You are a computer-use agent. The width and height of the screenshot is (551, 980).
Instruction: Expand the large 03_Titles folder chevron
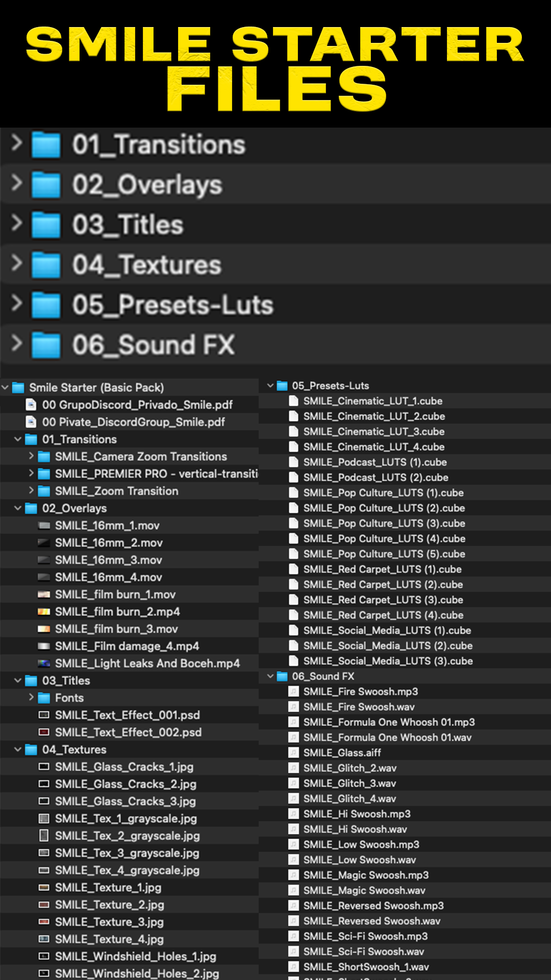[x=17, y=223]
